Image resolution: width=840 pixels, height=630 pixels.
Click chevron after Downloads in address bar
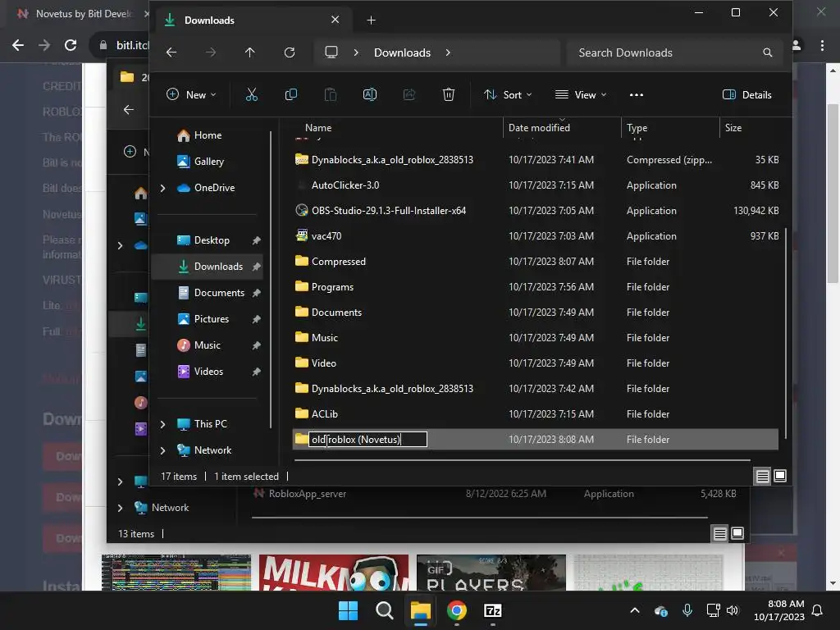tap(448, 52)
